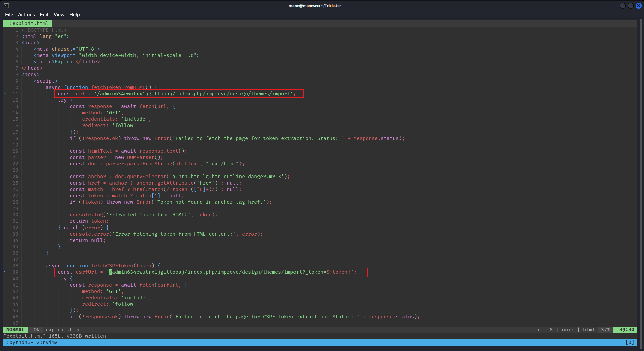Click the 37% position indicator
The image size is (644, 351).
click(605, 330)
